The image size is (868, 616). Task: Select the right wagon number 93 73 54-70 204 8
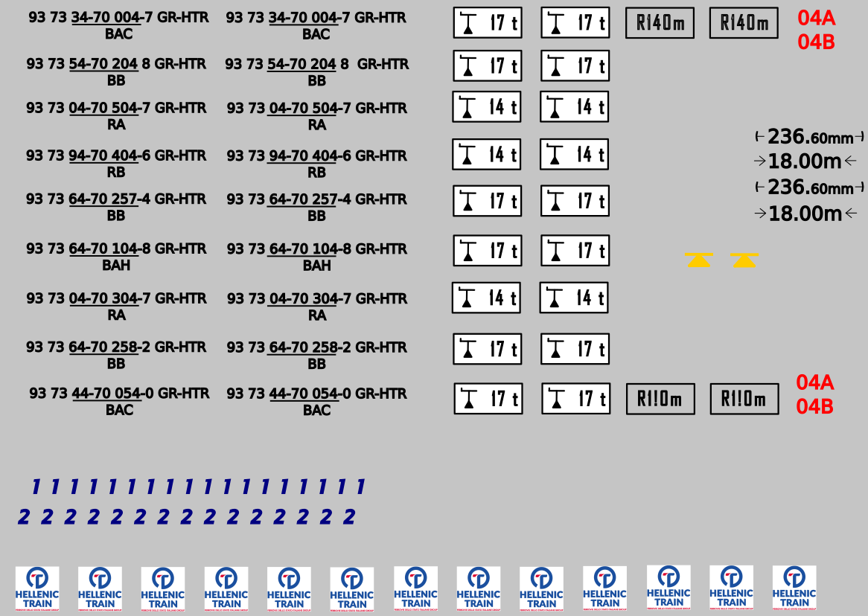tap(316, 65)
